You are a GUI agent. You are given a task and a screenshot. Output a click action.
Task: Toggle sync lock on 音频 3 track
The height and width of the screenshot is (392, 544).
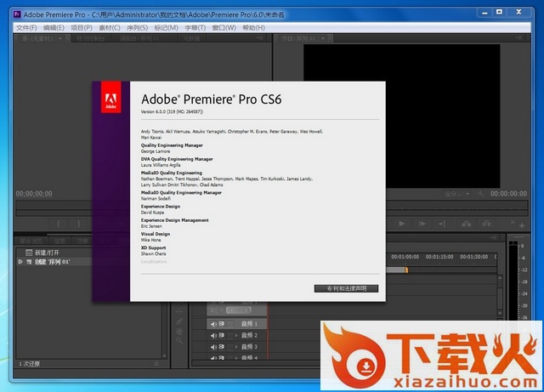221,347
